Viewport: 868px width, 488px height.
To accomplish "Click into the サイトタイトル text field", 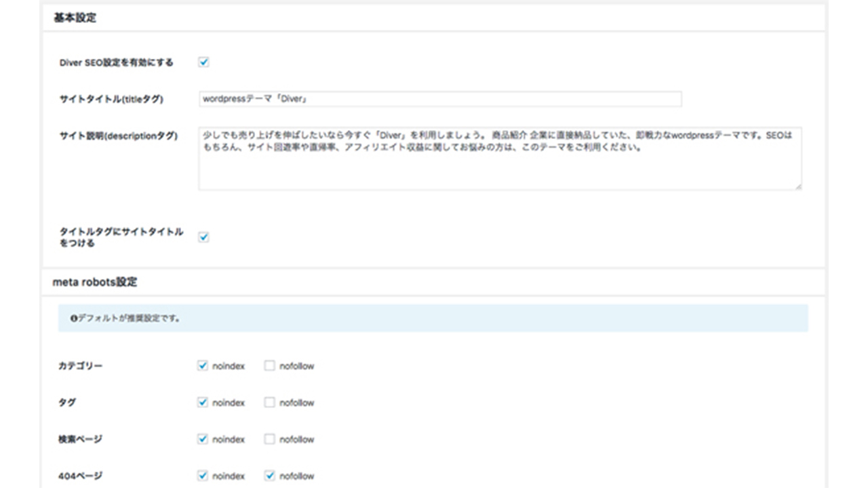I will (x=439, y=99).
